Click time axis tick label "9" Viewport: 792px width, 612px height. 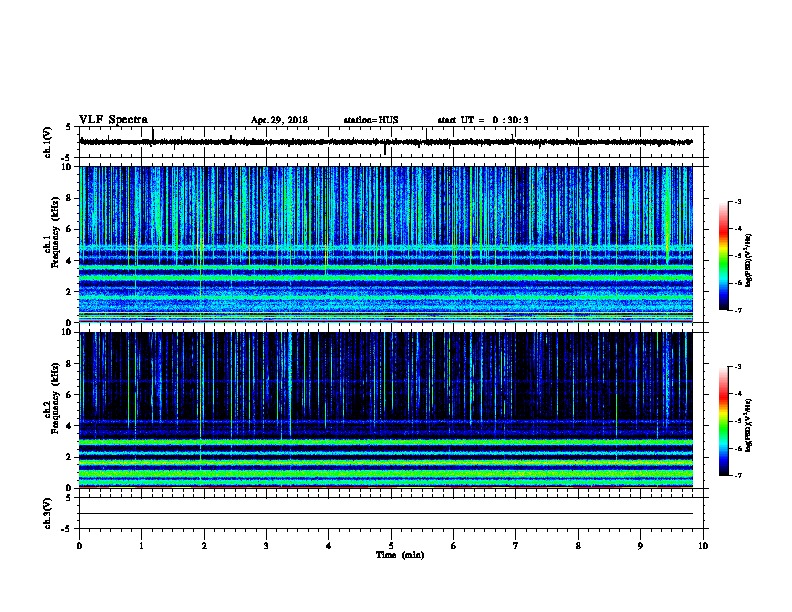(640, 546)
